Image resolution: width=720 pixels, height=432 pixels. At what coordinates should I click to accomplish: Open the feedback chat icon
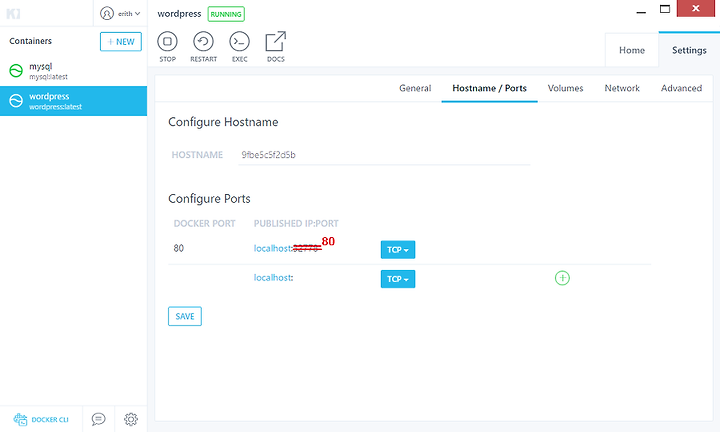[98, 419]
